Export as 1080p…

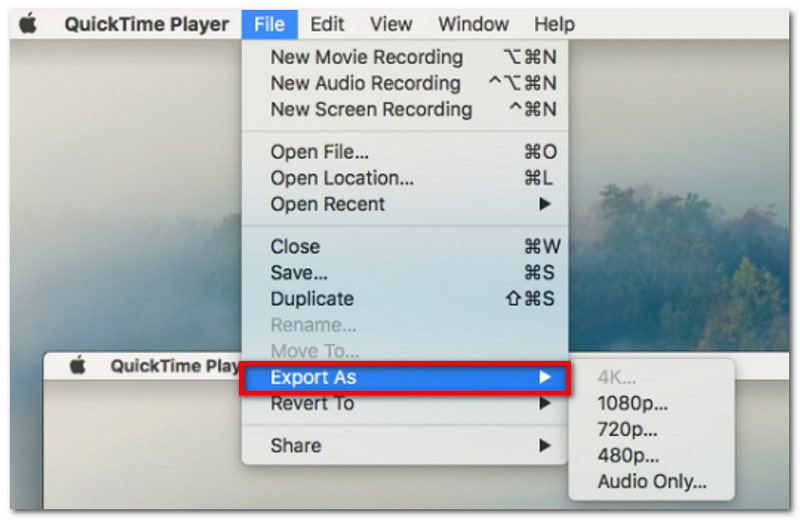pyautogui.click(x=652, y=404)
